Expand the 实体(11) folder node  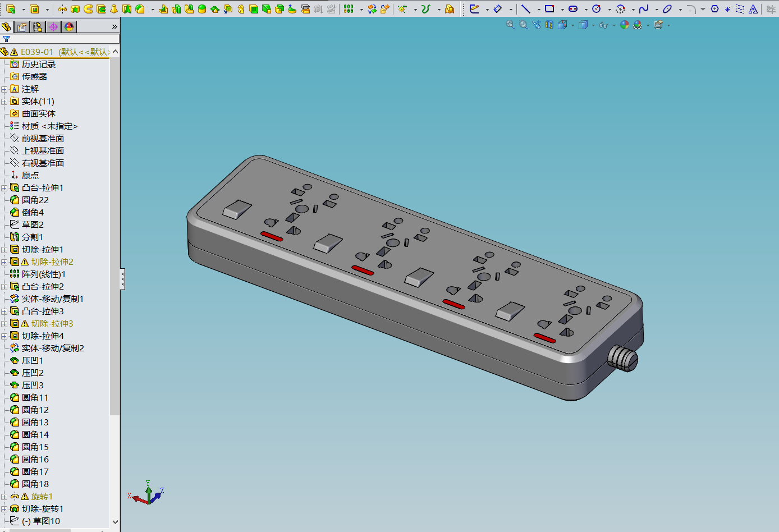(x=4, y=101)
